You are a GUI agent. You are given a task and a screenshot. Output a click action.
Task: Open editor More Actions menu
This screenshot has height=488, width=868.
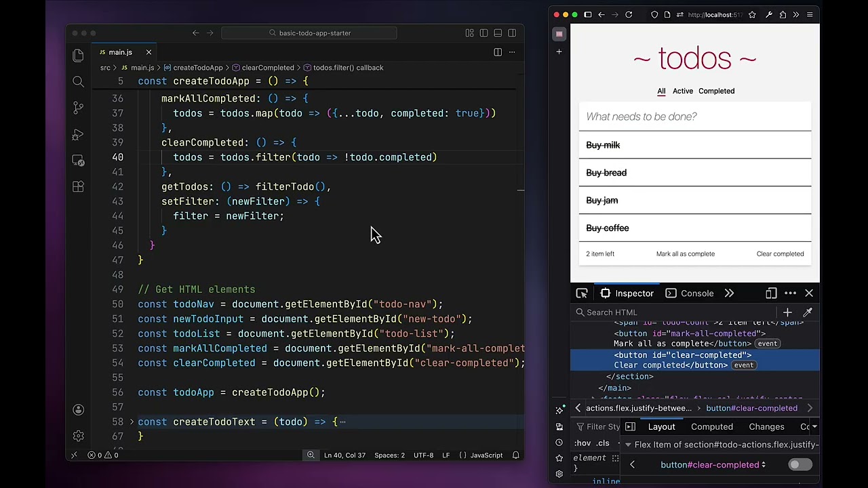tap(512, 52)
